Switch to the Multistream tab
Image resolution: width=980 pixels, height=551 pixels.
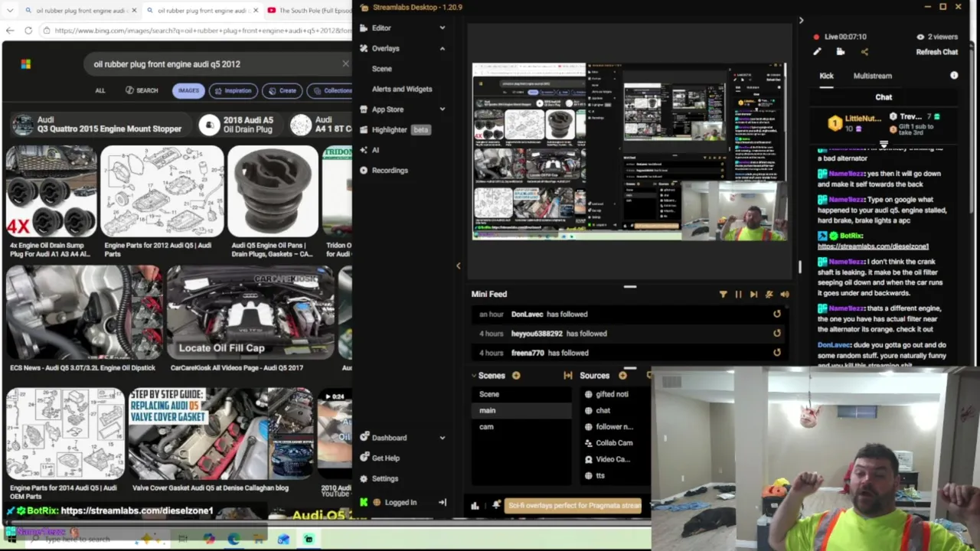(873, 76)
